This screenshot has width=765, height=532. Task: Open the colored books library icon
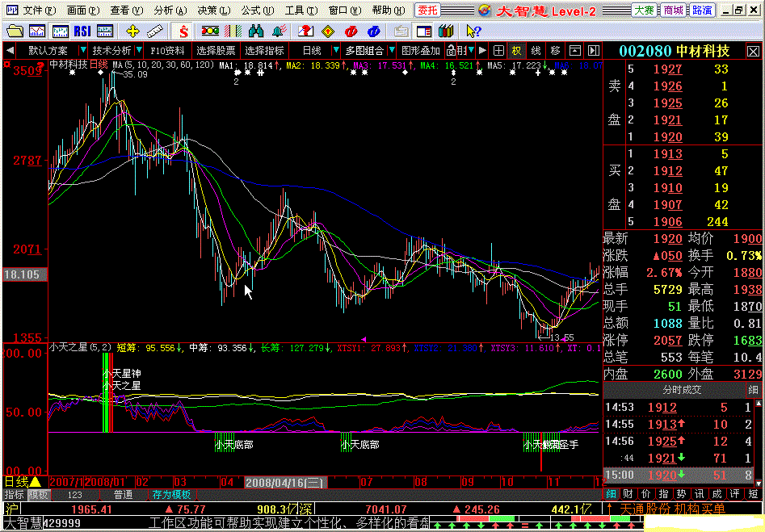click(x=446, y=31)
